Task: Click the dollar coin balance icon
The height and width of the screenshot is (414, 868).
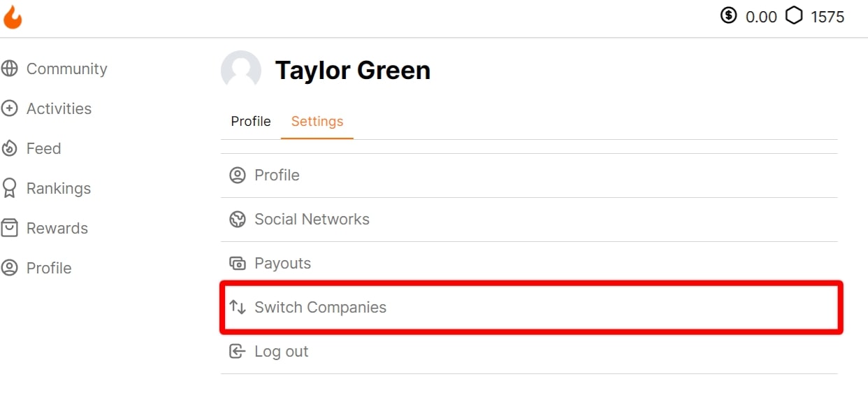Action: coord(729,15)
